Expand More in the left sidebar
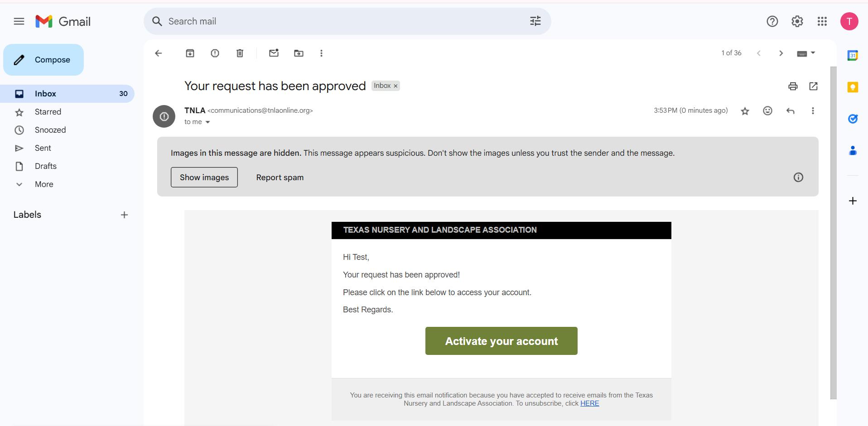Screen dimensions: 868x426 click(44, 184)
